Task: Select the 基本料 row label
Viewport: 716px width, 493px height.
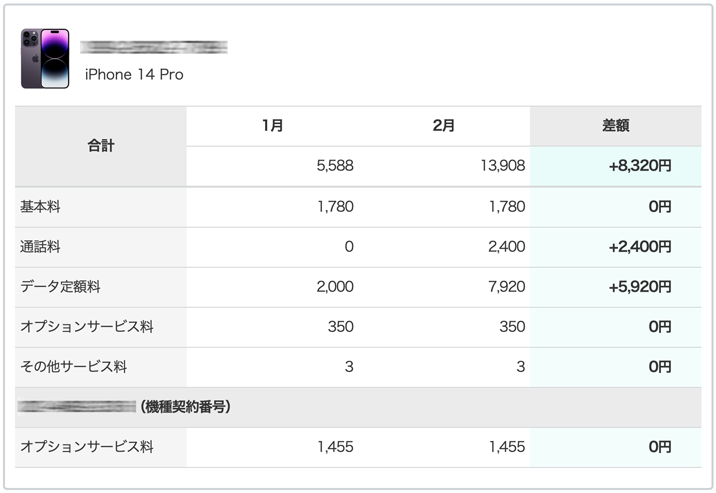Action: pyautogui.click(x=41, y=207)
